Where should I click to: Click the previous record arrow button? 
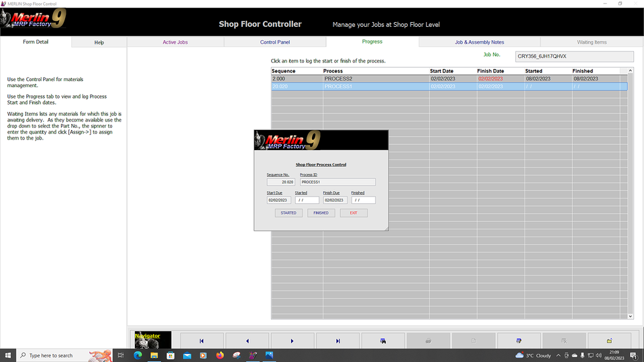click(x=247, y=341)
